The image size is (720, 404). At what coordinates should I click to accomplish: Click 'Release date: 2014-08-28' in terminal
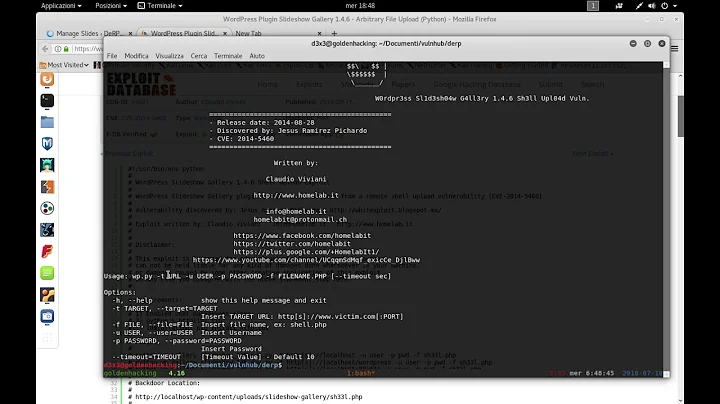262,123
